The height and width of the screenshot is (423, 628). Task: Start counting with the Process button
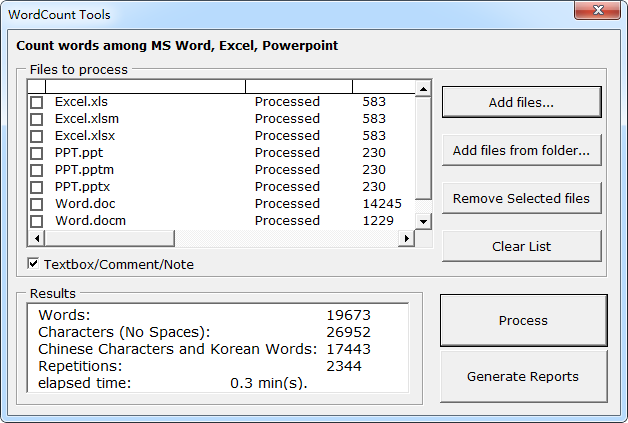(x=523, y=320)
